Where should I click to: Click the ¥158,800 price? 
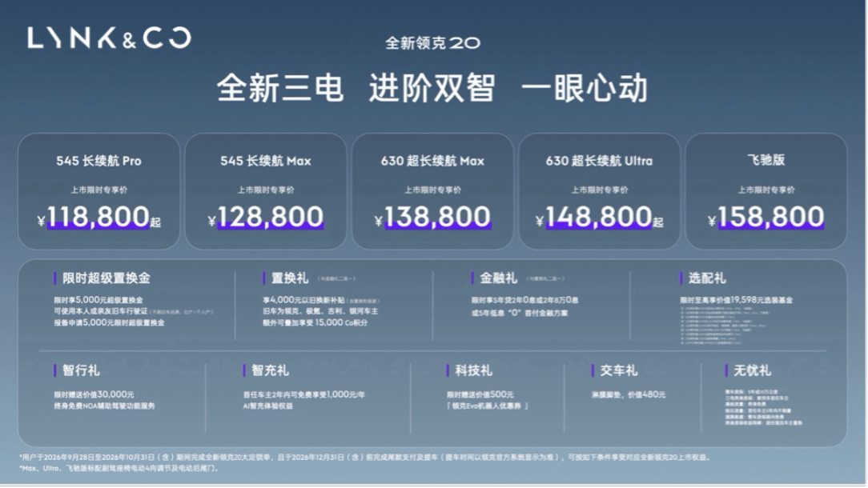(x=766, y=216)
